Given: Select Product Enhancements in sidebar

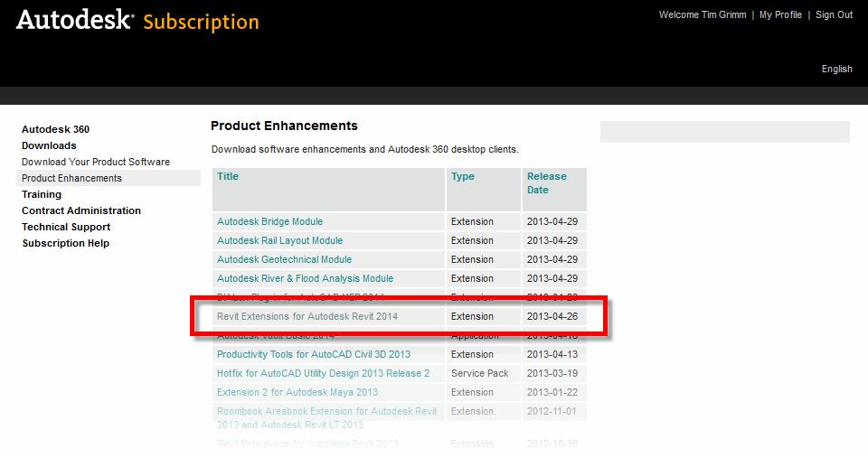Looking at the screenshot, I should pyautogui.click(x=72, y=178).
